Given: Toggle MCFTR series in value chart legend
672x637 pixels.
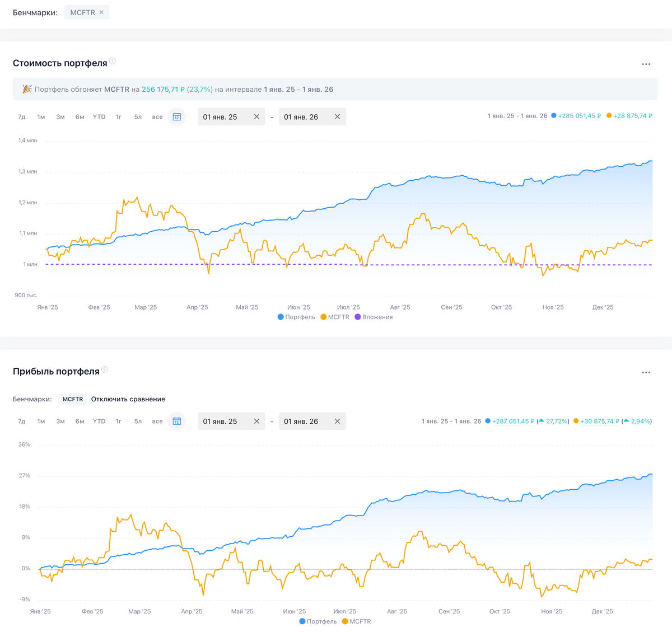Looking at the screenshot, I should coord(335,317).
